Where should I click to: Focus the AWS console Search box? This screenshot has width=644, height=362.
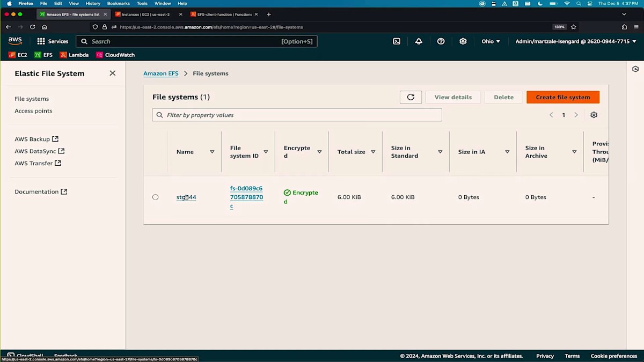pyautogui.click(x=196, y=41)
